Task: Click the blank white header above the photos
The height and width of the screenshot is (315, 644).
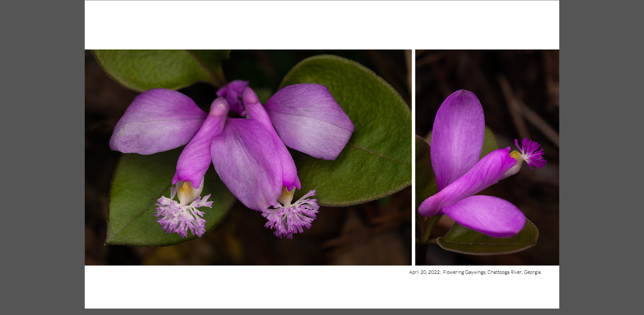Action: tap(322, 24)
